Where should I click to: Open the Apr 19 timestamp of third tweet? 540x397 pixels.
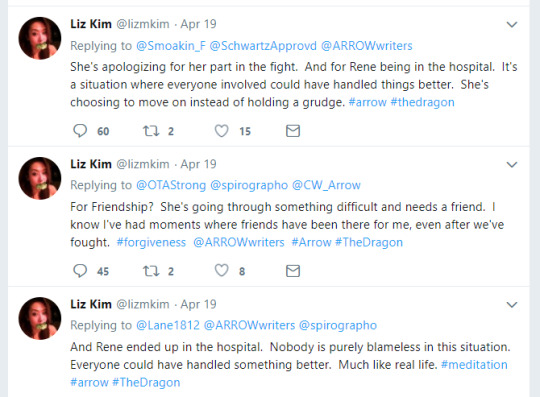(198, 304)
